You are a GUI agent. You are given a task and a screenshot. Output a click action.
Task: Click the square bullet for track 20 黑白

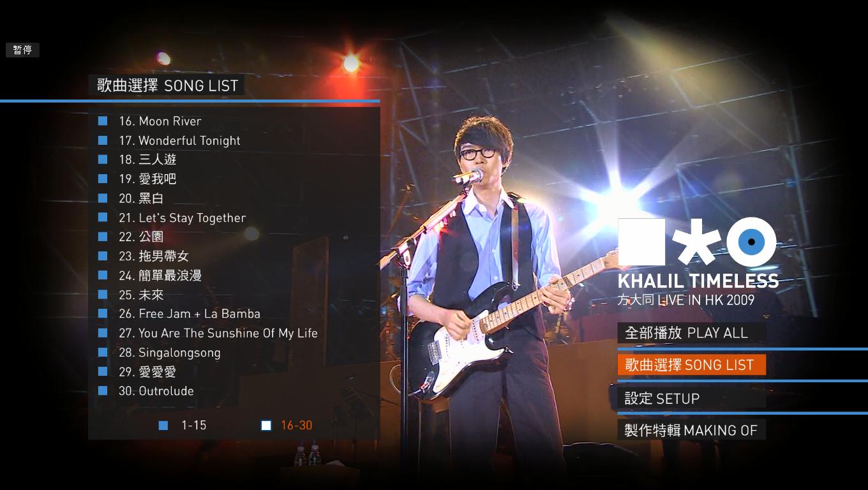pos(103,198)
